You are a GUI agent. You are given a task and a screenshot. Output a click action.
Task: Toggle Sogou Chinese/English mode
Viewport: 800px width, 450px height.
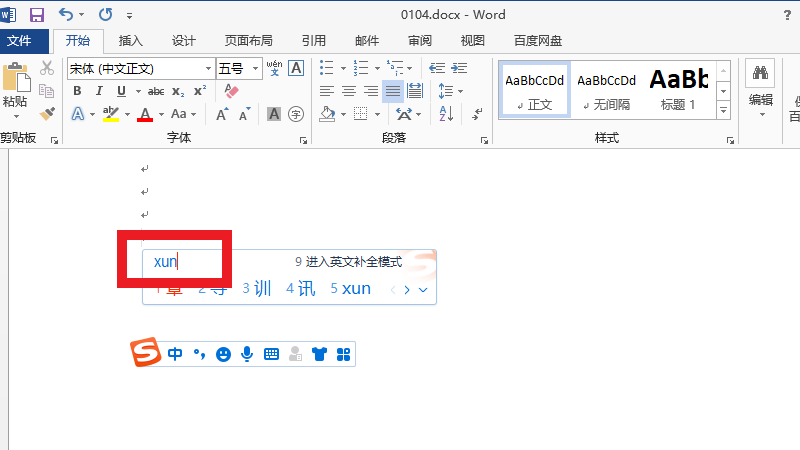[175, 354]
